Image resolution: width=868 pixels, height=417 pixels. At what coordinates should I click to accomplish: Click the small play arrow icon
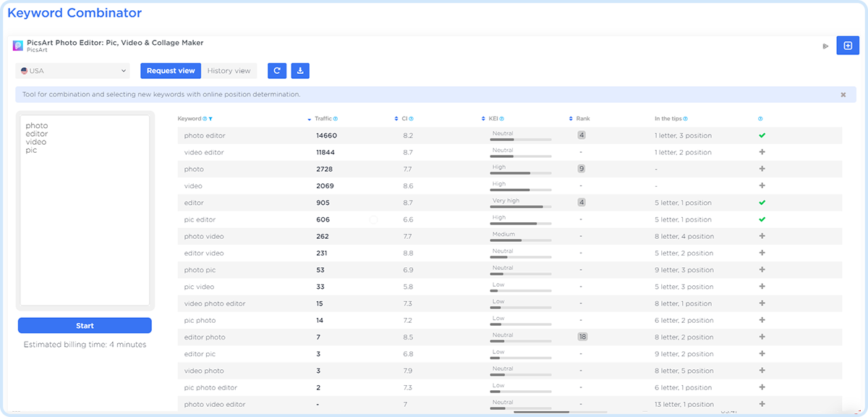[825, 46]
